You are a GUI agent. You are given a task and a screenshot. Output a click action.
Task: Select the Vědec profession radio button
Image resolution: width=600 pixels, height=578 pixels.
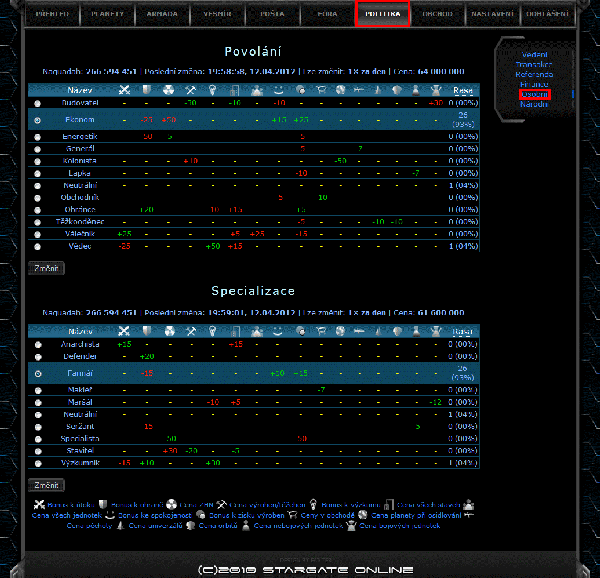click(38, 246)
